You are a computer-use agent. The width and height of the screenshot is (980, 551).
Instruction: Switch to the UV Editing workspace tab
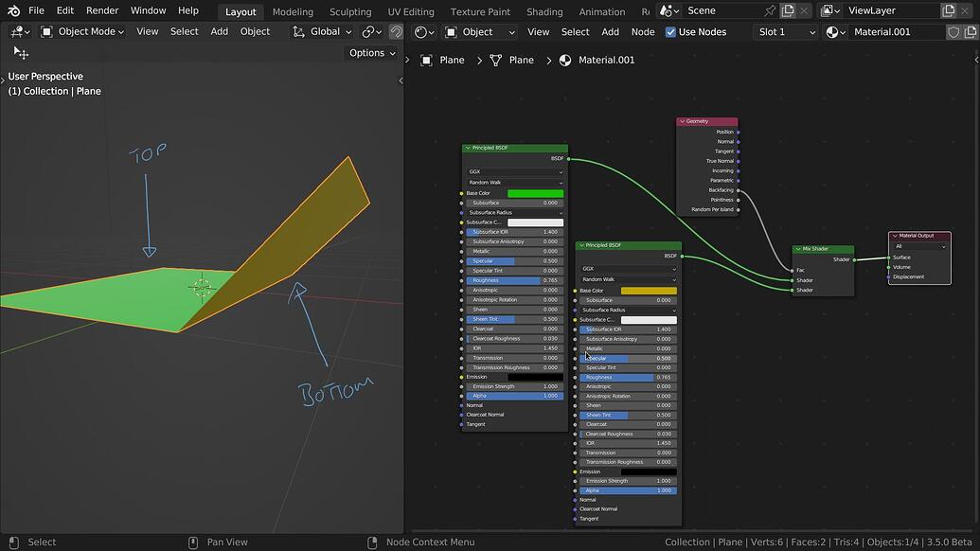pyautogui.click(x=411, y=12)
